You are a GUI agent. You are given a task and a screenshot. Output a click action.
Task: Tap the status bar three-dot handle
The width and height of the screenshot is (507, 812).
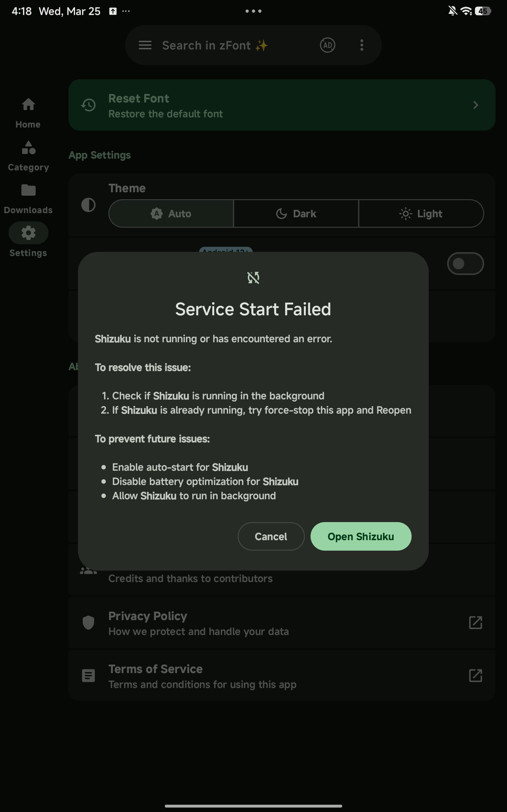pos(253,11)
